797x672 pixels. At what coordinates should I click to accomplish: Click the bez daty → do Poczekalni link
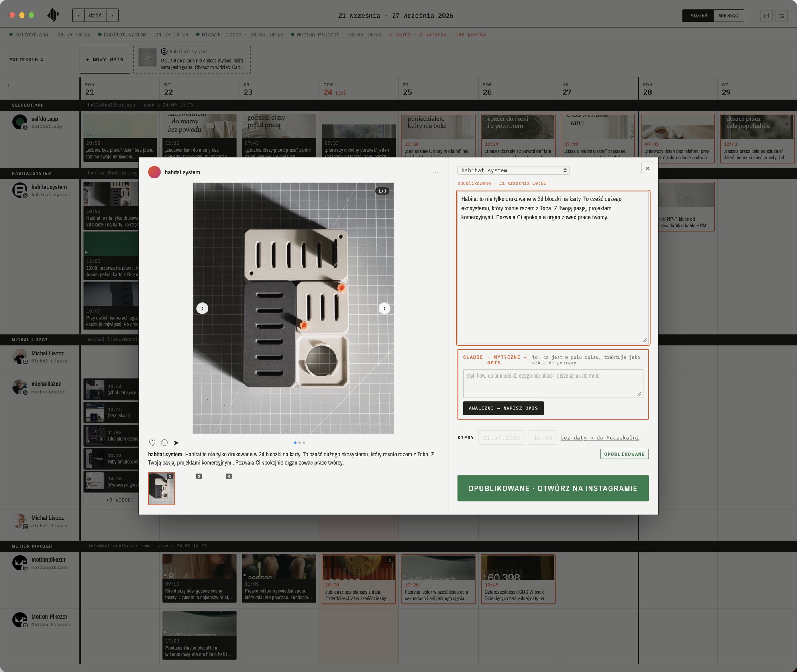pyautogui.click(x=600, y=437)
